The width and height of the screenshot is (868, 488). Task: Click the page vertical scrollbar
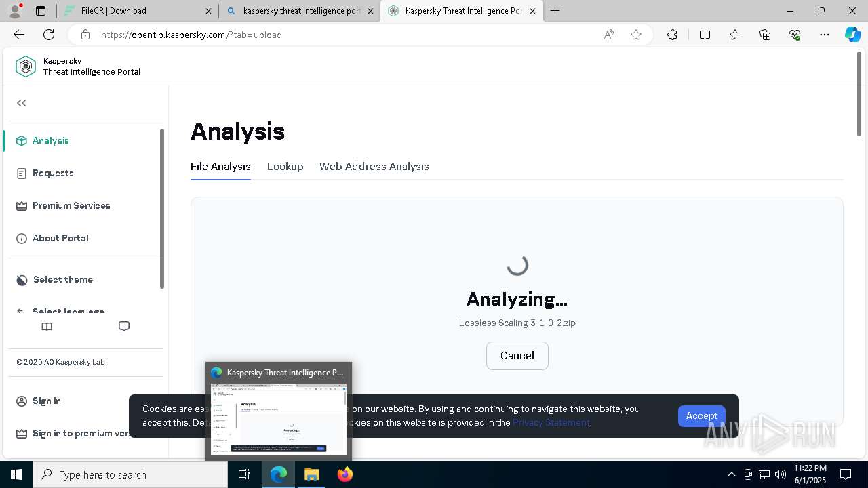click(x=860, y=94)
